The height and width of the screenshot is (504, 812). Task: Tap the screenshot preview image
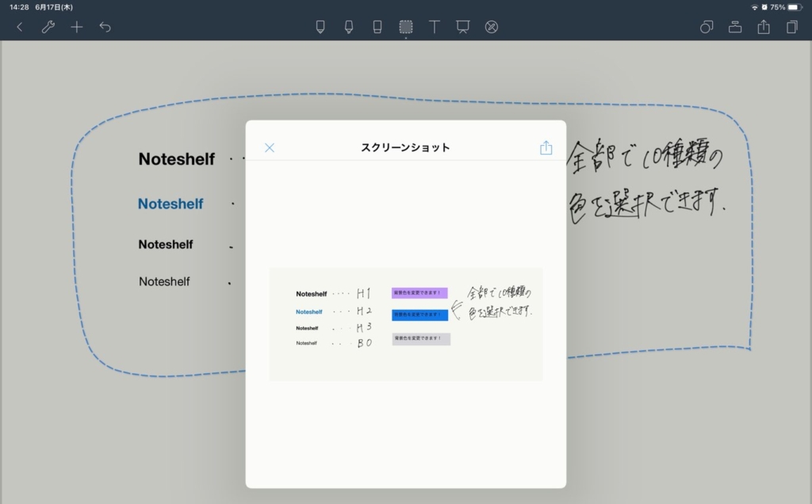[x=406, y=324]
